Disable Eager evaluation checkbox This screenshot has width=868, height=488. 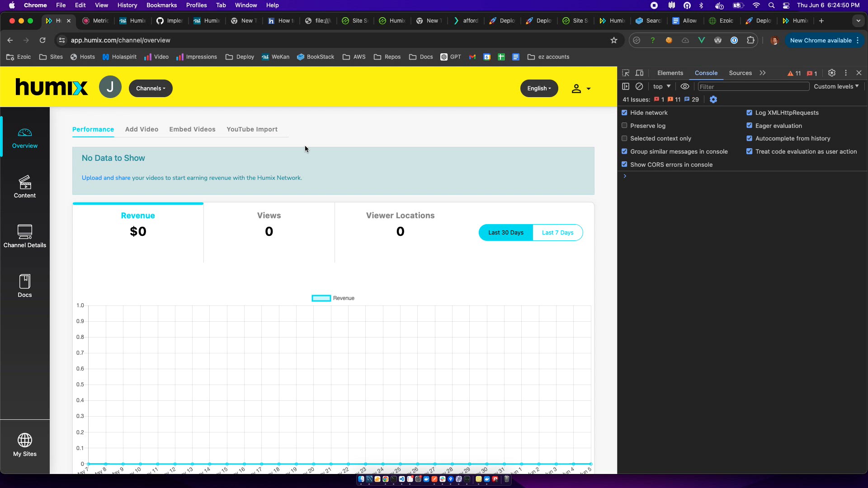[749, 126]
